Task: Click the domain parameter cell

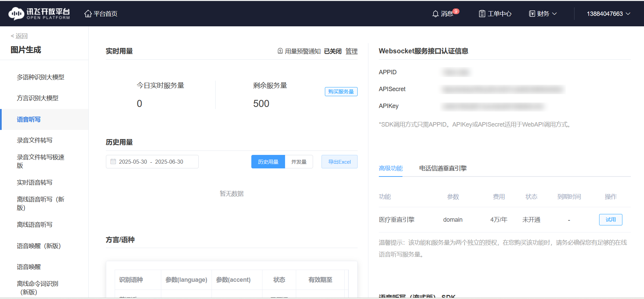Action: pos(453,220)
